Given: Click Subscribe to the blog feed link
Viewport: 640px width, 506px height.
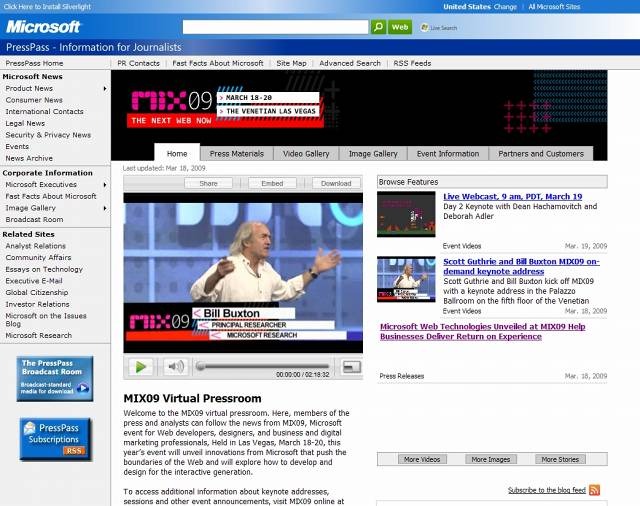Looking at the screenshot, I should pyautogui.click(x=547, y=490).
